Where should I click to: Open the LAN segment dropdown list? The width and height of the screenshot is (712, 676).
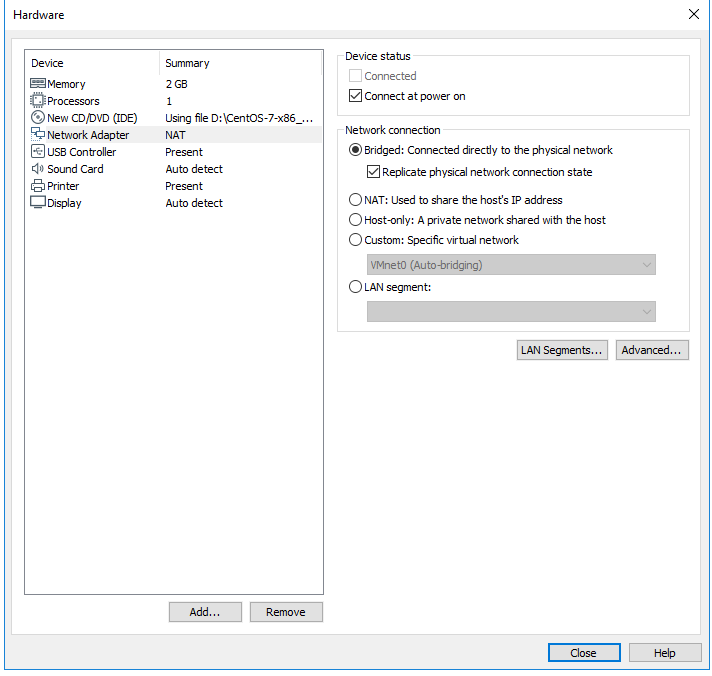click(511, 311)
